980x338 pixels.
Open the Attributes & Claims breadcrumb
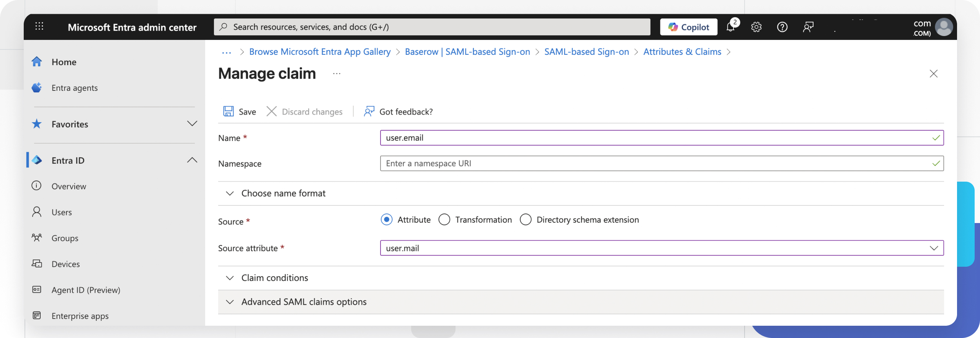[x=682, y=52]
